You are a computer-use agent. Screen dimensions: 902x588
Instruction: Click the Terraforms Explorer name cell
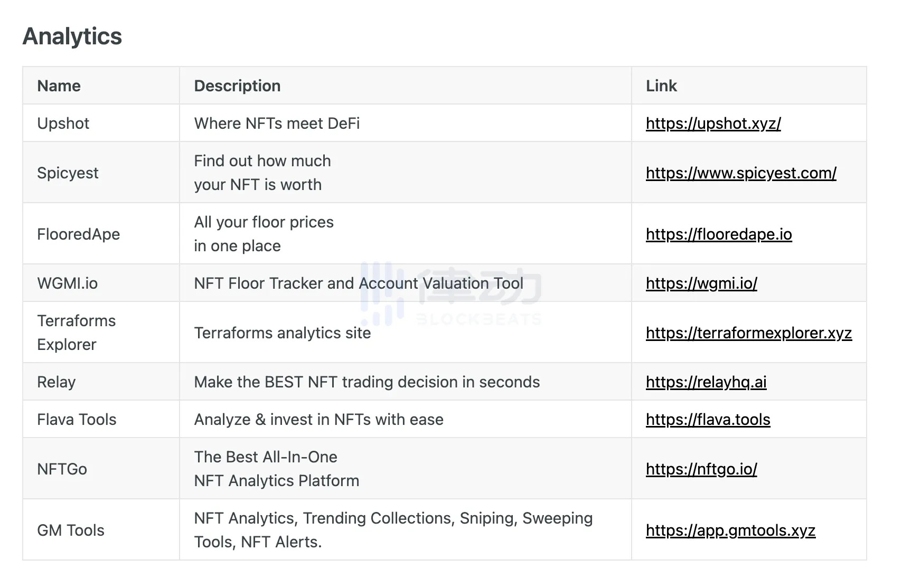76,333
